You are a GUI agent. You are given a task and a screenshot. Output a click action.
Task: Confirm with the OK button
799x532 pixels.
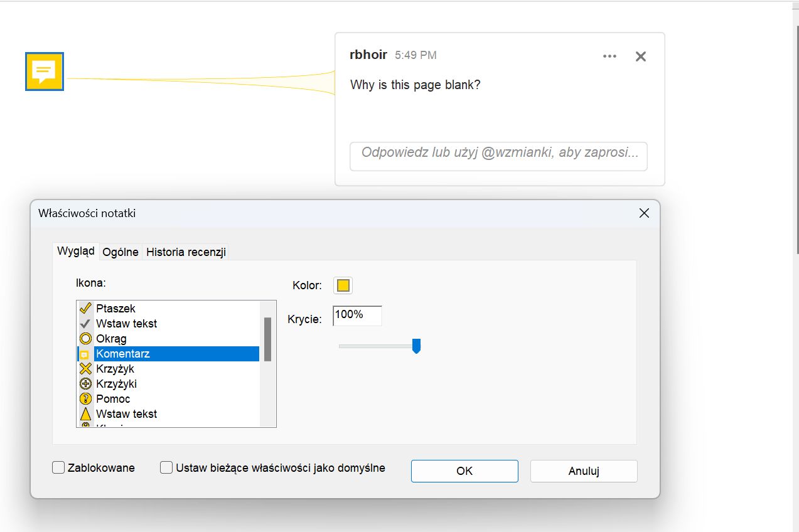point(464,471)
